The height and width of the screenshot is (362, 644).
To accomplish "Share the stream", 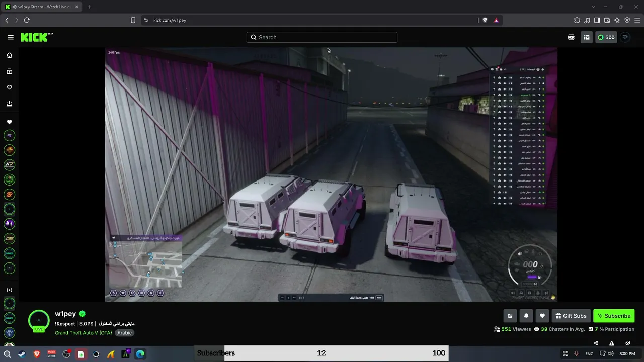I will (x=596, y=343).
